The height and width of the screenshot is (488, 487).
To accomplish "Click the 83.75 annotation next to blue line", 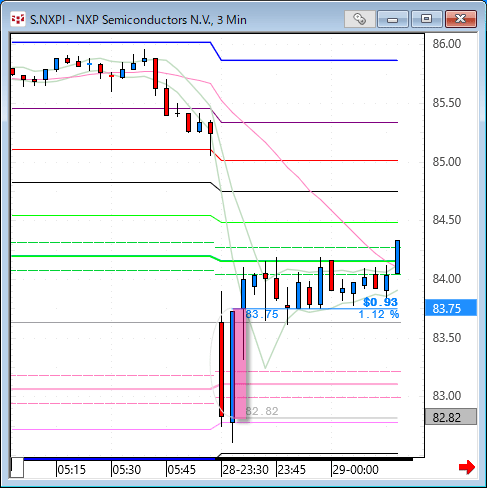I will [x=262, y=314].
